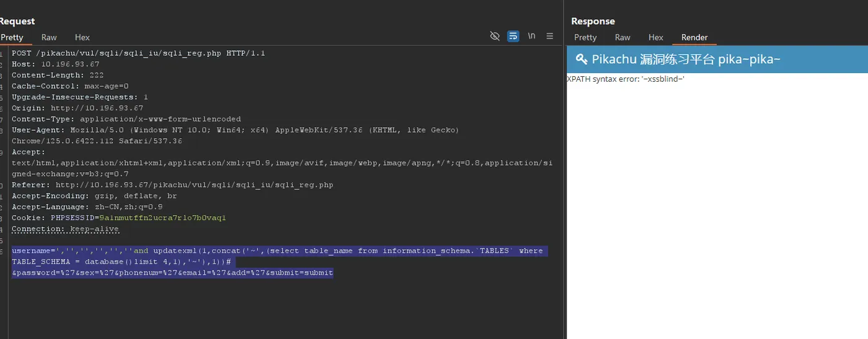868x339 pixels.
Task: Switch to Request Hex tab
Action: 82,37
